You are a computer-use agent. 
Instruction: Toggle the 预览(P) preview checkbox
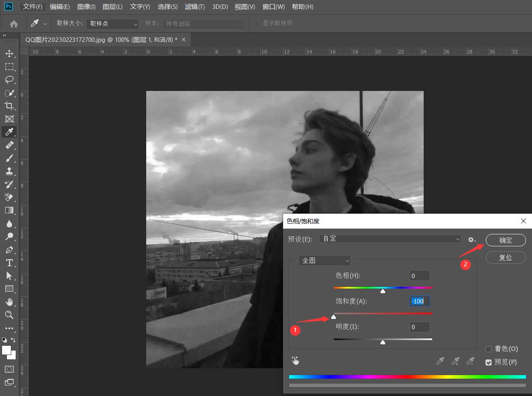point(489,362)
